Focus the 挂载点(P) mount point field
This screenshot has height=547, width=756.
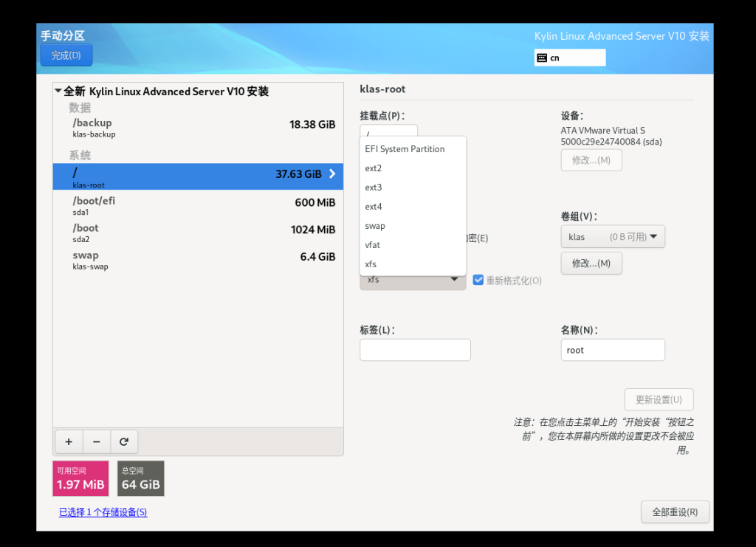[388, 131]
